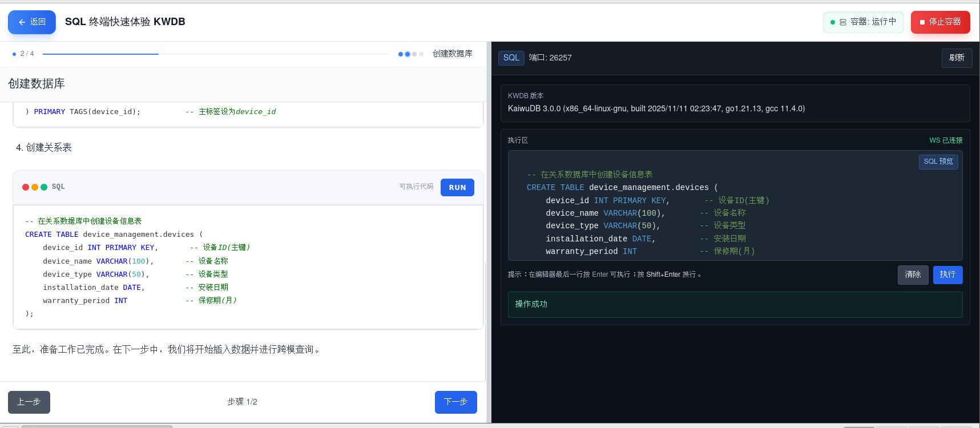
Task: Click the SQL badge beside the port
Action: click(x=511, y=58)
